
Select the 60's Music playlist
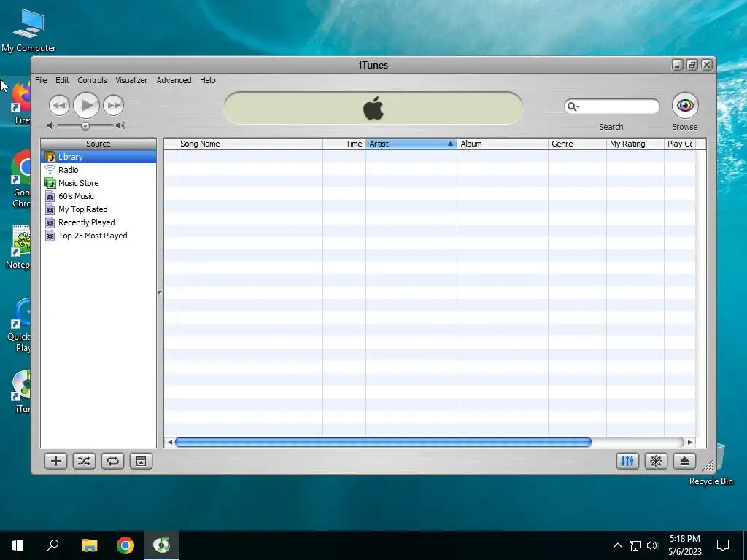(x=98, y=196)
